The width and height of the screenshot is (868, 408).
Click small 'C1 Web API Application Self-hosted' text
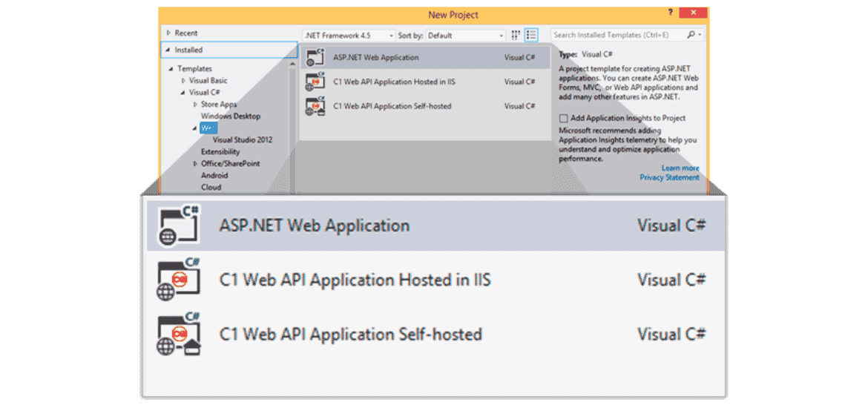coord(392,106)
